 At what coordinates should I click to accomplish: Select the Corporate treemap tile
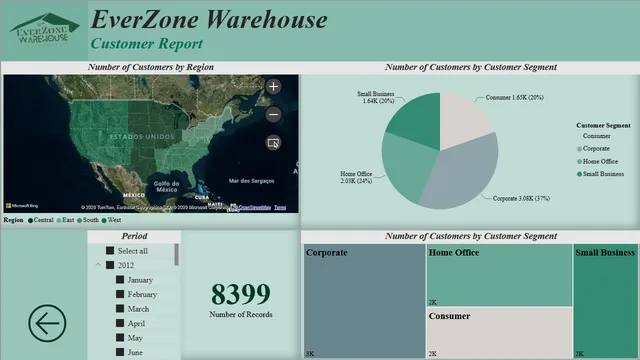(364, 301)
